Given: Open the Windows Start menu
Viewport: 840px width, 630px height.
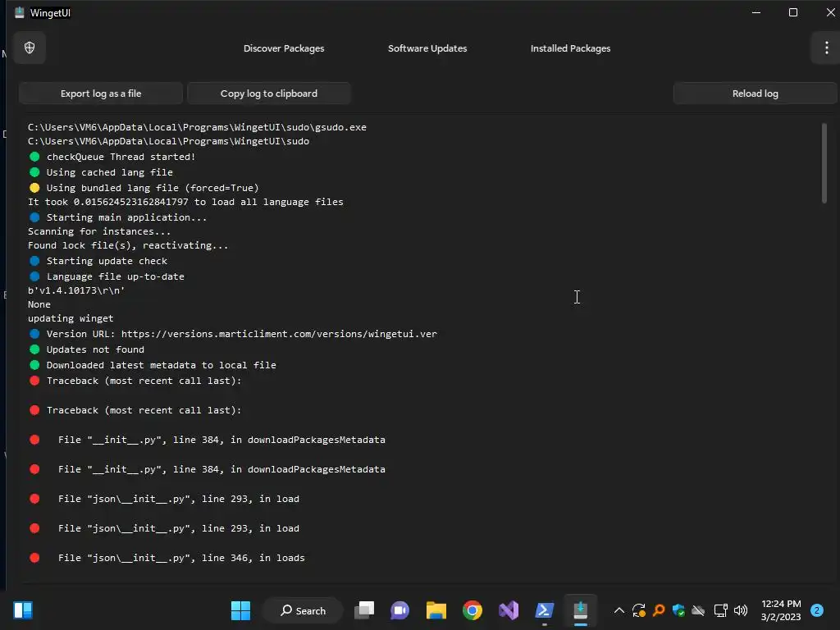Looking at the screenshot, I should coord(240,610).
